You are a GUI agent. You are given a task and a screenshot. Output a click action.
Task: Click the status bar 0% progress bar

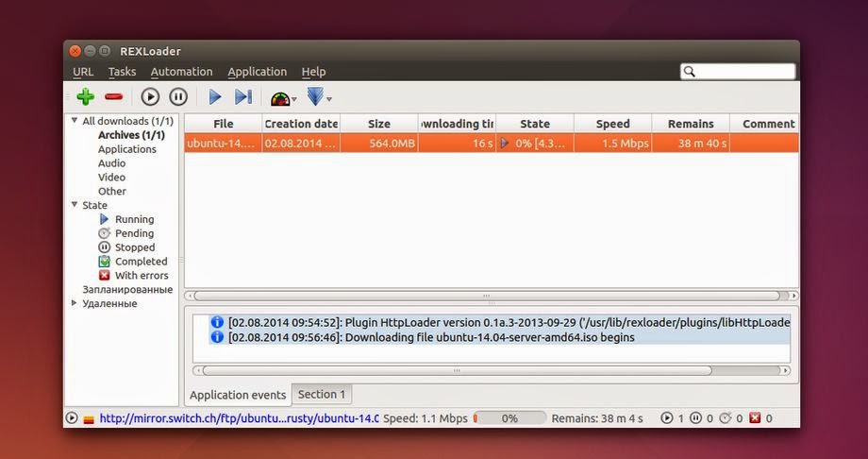point(509,418)
